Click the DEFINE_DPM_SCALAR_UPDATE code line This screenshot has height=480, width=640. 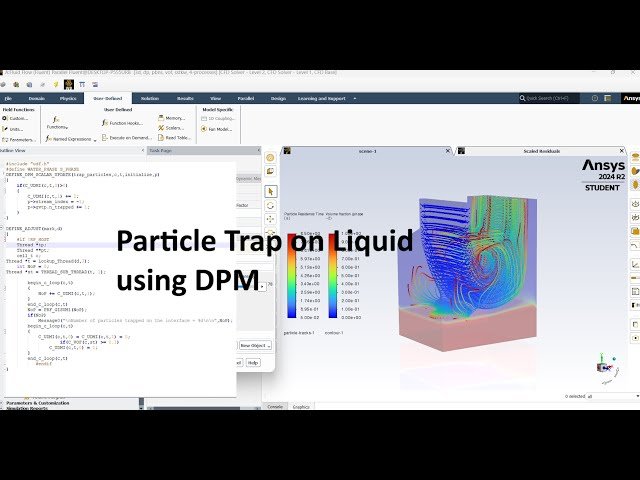tap(82, 174)
